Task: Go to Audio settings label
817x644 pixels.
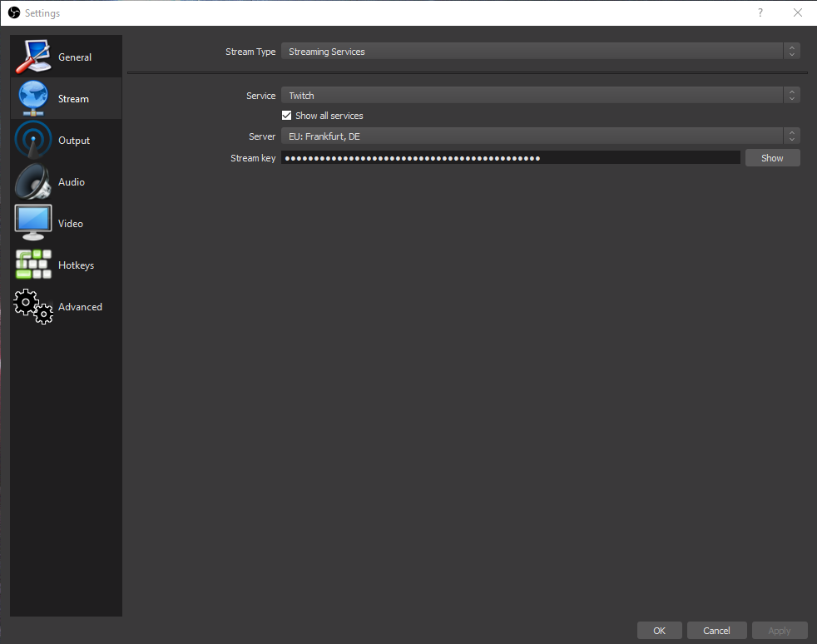Action: point(72,182)
